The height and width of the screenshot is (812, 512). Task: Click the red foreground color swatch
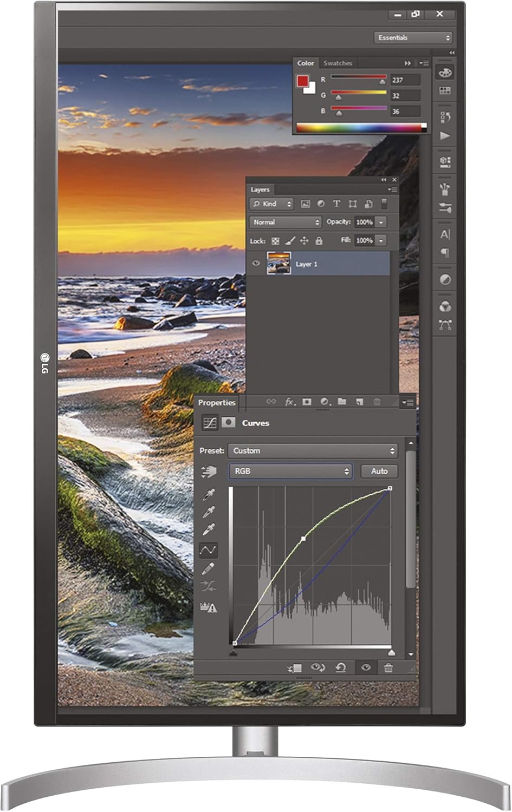pos(302,81)
